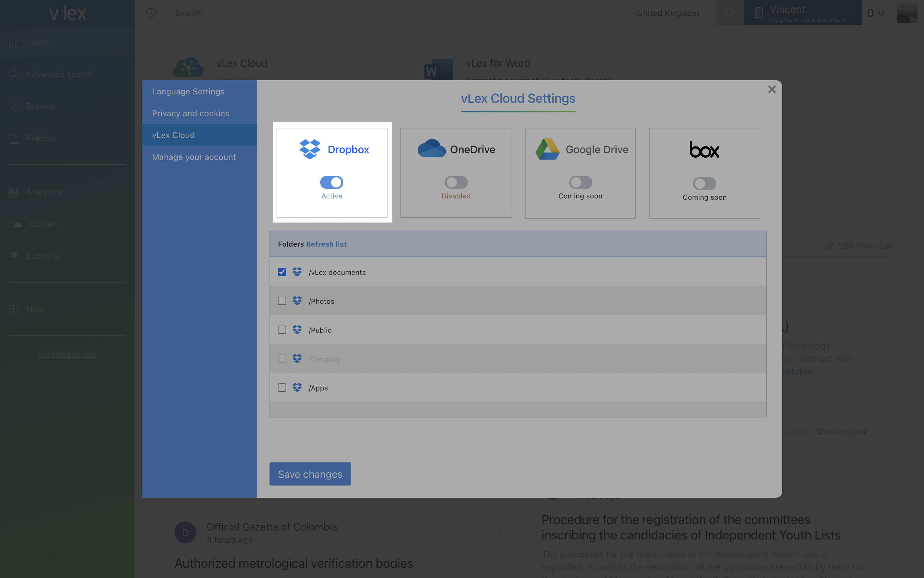Image resolution: width=924 pixels, height=578 pixels.
Task: Open the United Kingdom jurisdiction dropdown
Action: click(673, 13)
